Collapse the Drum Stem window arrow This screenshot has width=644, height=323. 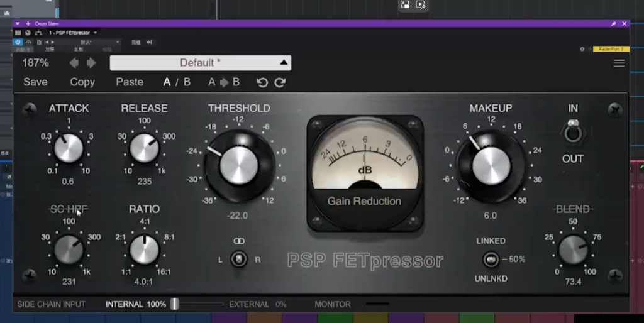[17, 24]
